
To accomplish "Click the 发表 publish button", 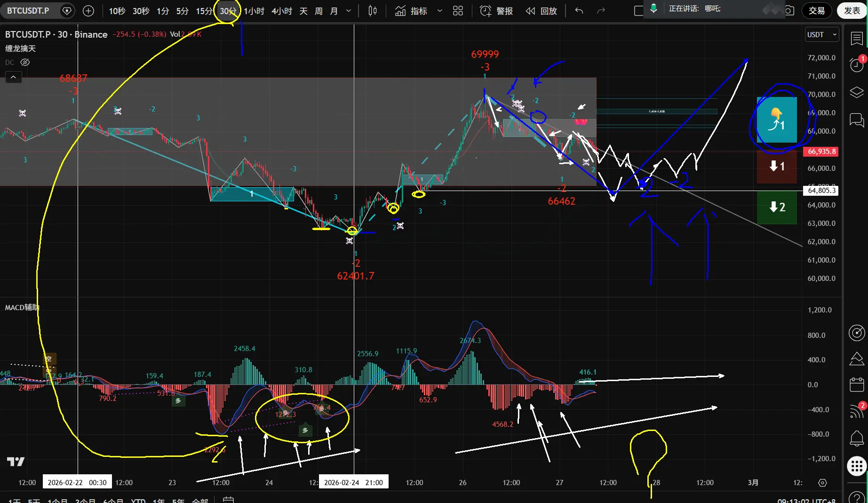I will tap(852, 11).
